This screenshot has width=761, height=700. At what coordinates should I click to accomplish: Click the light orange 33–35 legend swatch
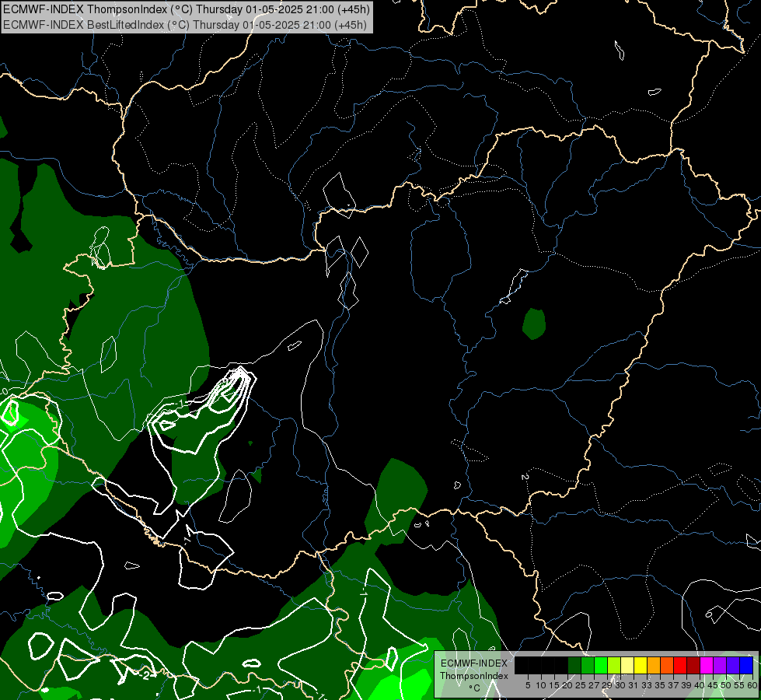tap(654, 666)
